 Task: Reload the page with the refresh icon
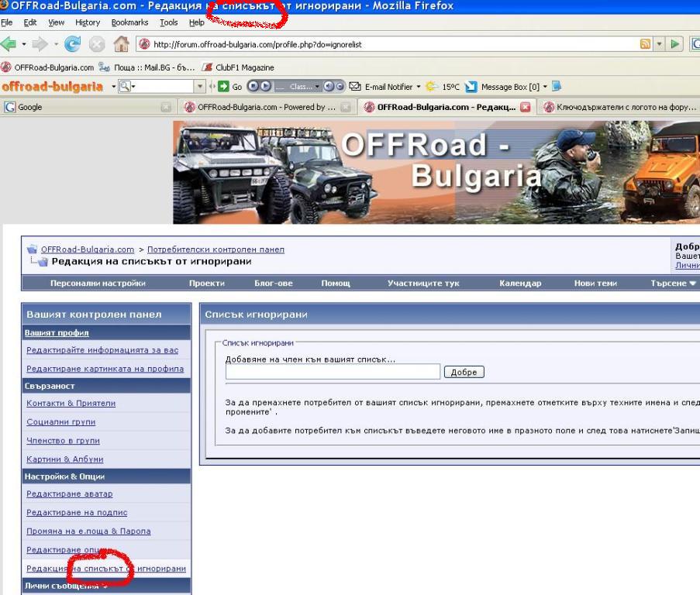click(72, 44)
